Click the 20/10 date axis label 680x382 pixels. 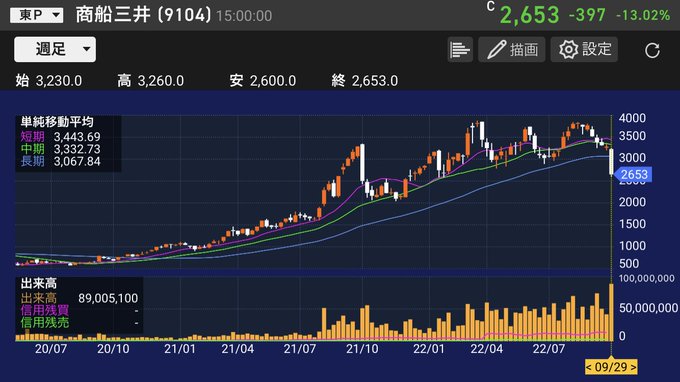(x=113, y=349)
